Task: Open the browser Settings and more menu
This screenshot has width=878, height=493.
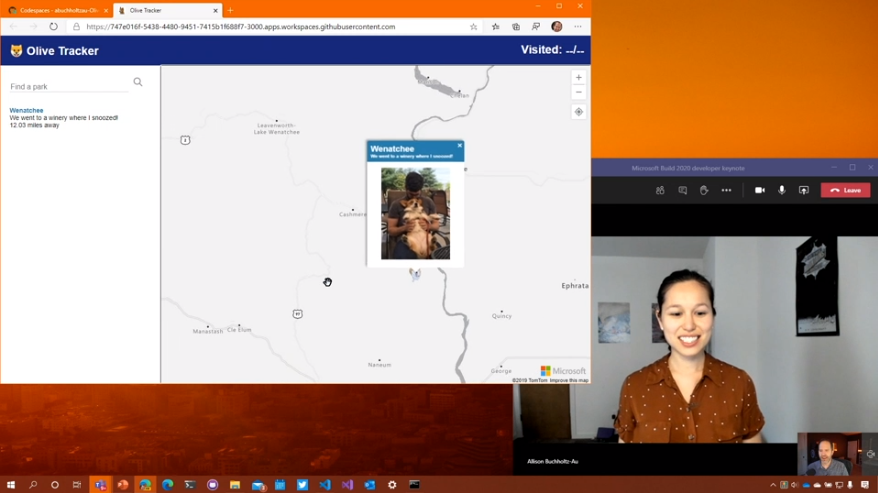Action: click(578, 26)
